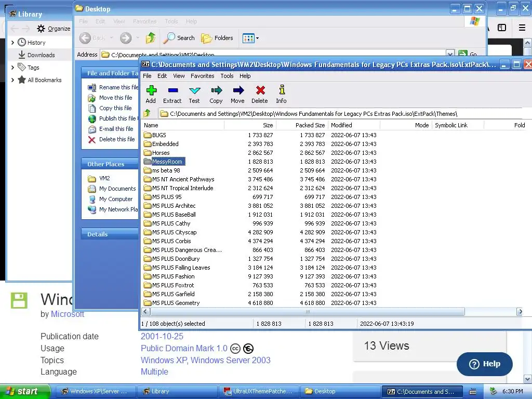Click E-mail this file task link

click(x=116, y=129)
